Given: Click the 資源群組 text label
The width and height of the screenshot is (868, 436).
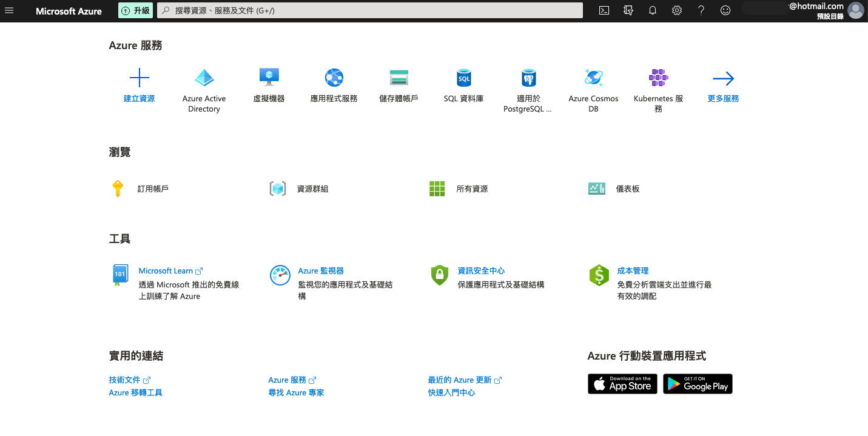Looking at the screenshot, I should [x=312, y=189].
